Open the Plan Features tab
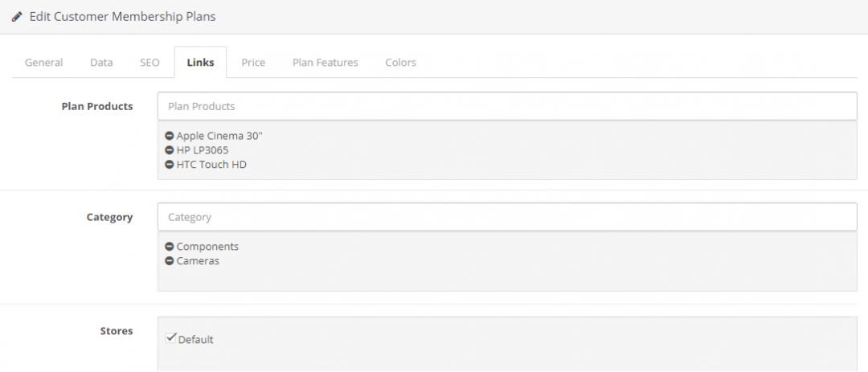The height and width of the screenshot is (372, 868). click(325, 62)
